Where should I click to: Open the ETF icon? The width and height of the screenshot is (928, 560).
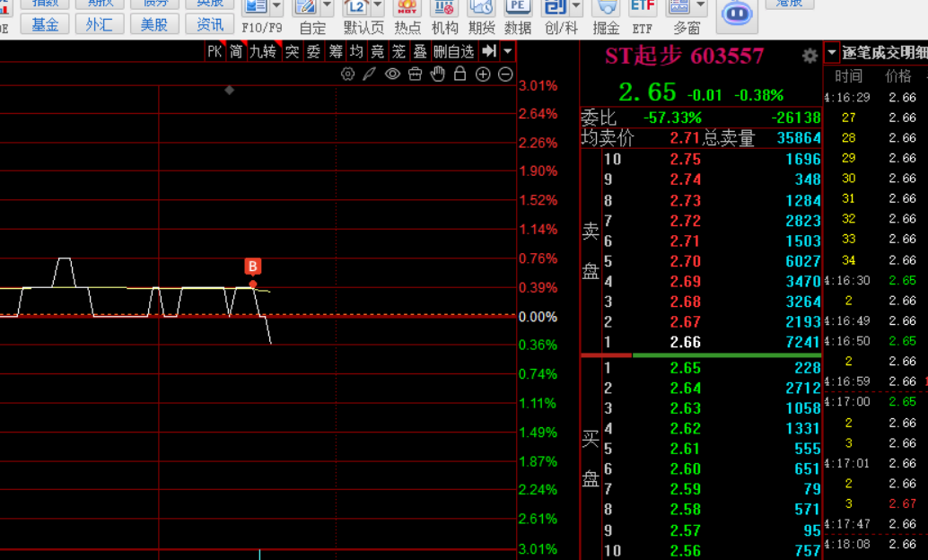[642, 8]
